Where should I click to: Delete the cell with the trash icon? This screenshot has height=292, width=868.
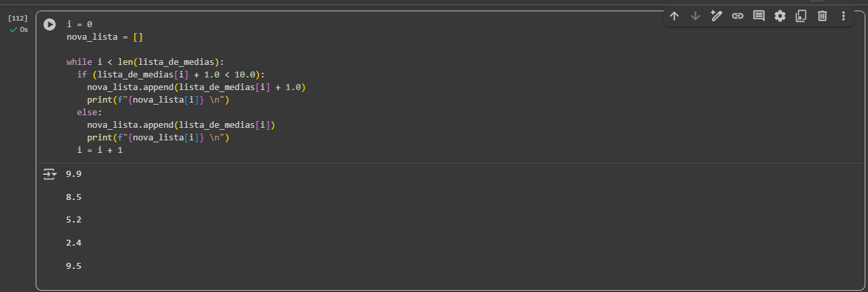[822, 16]
